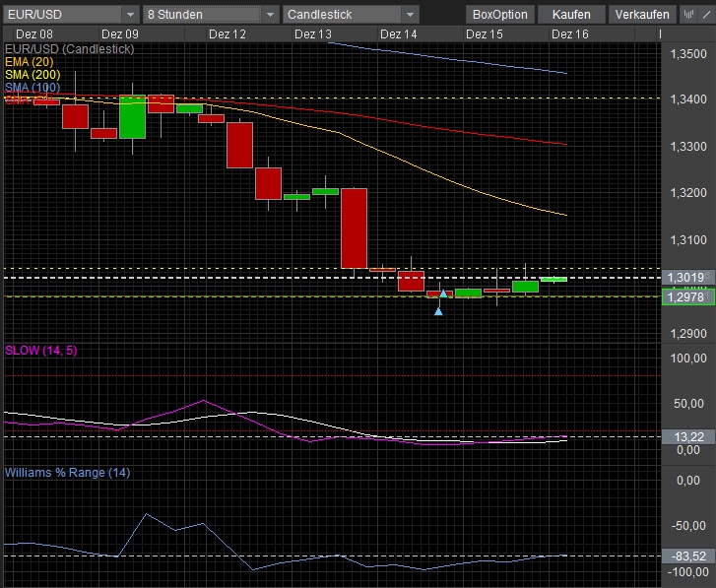
Task: Click the Dez 12 date header
Action: [x=228, y=34]
